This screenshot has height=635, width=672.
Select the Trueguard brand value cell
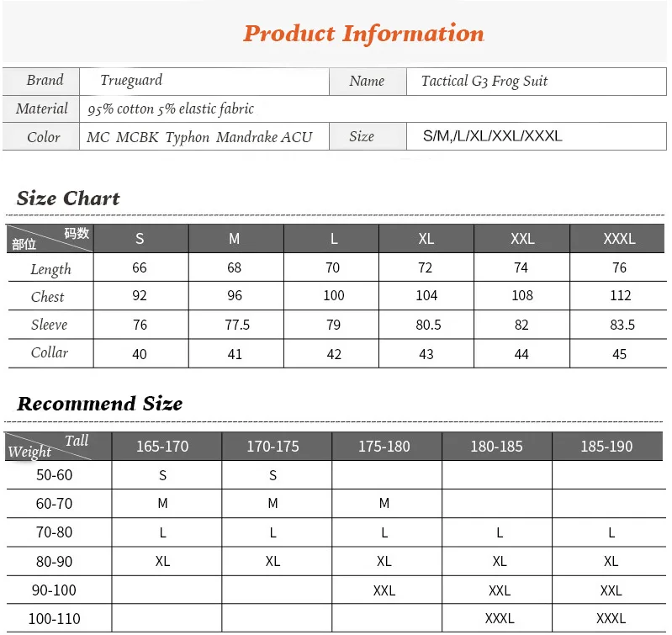coord(204,81)
